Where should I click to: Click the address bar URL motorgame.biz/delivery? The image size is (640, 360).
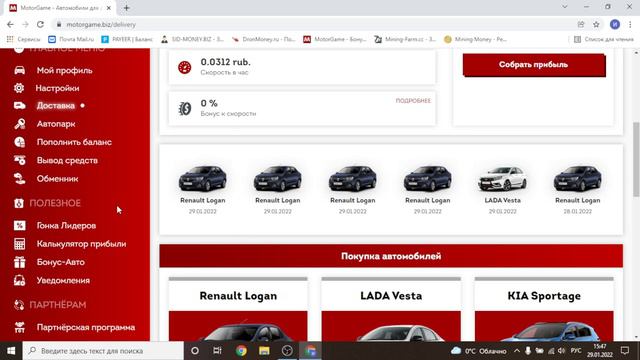point(101,24)
